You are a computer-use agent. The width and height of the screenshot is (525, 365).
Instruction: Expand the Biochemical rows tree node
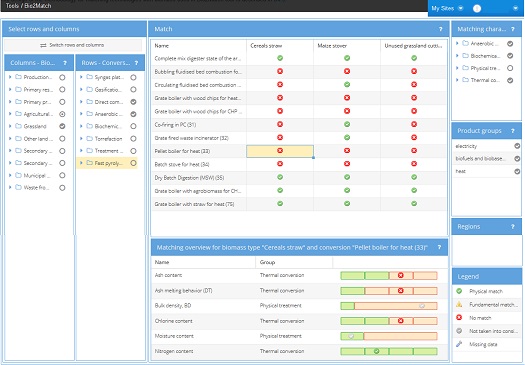pyautogui.click(x=81, y=126)
